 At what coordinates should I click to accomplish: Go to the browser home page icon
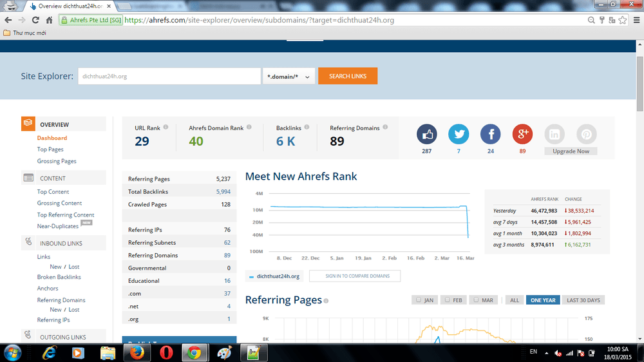tap(50, 20)
